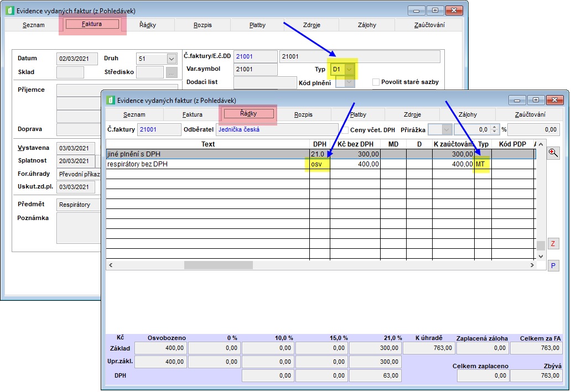Open Platby tab in back window
This screenshot has width=571, height=392.
257,25
